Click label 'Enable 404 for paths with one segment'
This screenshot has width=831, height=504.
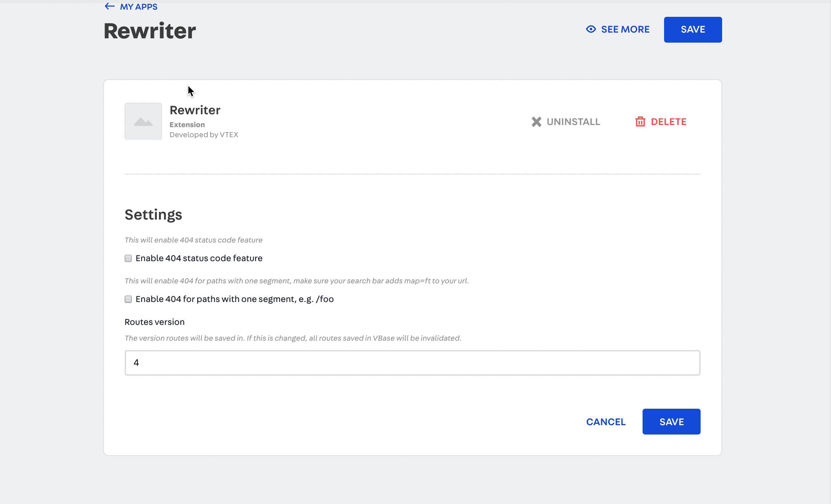(x=235, y=299)
